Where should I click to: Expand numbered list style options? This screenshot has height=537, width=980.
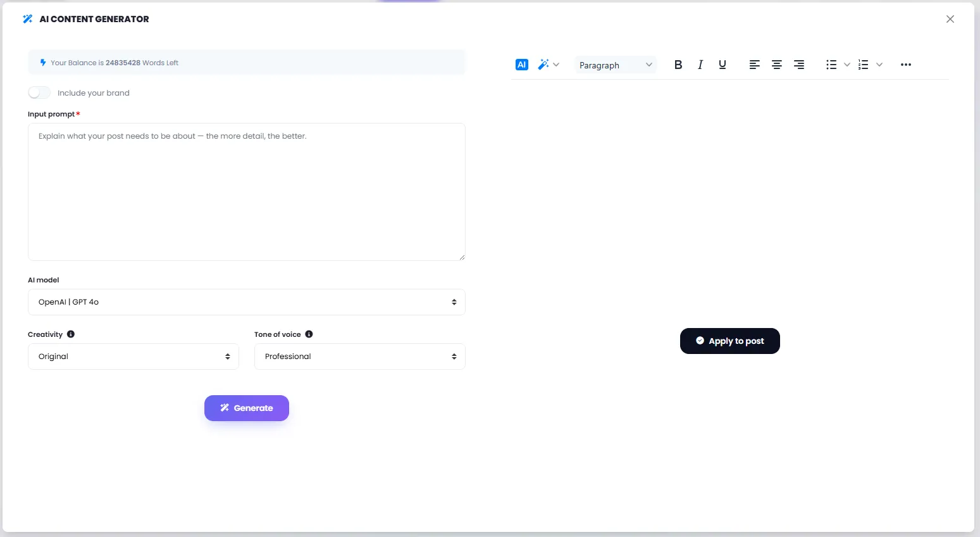(x=879, y=65)
